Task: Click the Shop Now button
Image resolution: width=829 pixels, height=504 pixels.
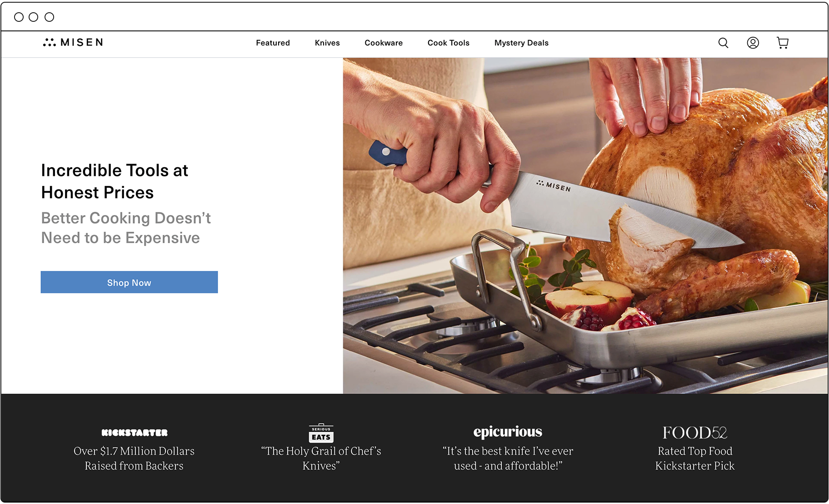Action: tap(129, 282)
